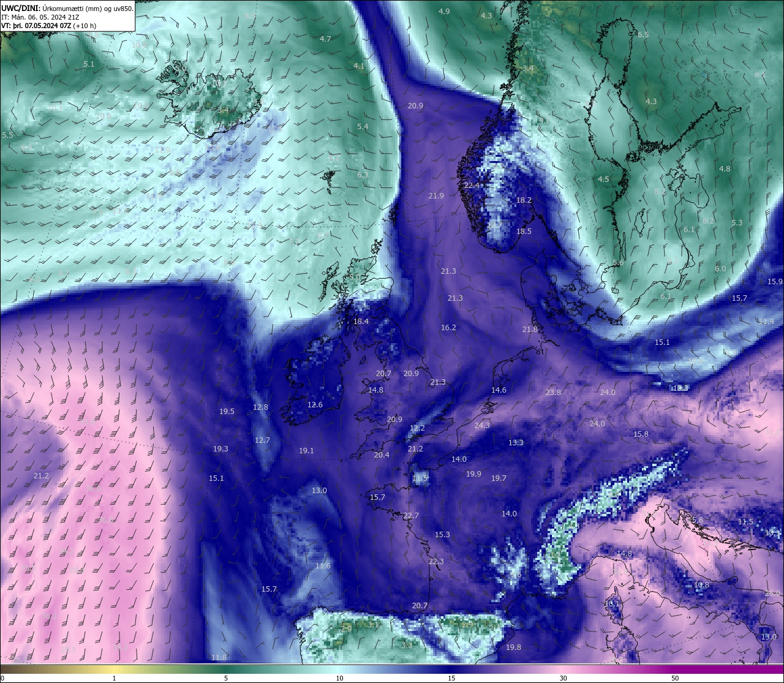Screen dimensions: 784x683
Task: Click the map value 19.8
Action: coord(513,647)
